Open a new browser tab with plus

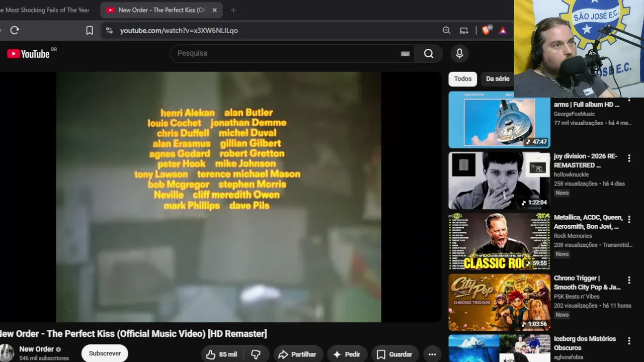tap(233, 10)
